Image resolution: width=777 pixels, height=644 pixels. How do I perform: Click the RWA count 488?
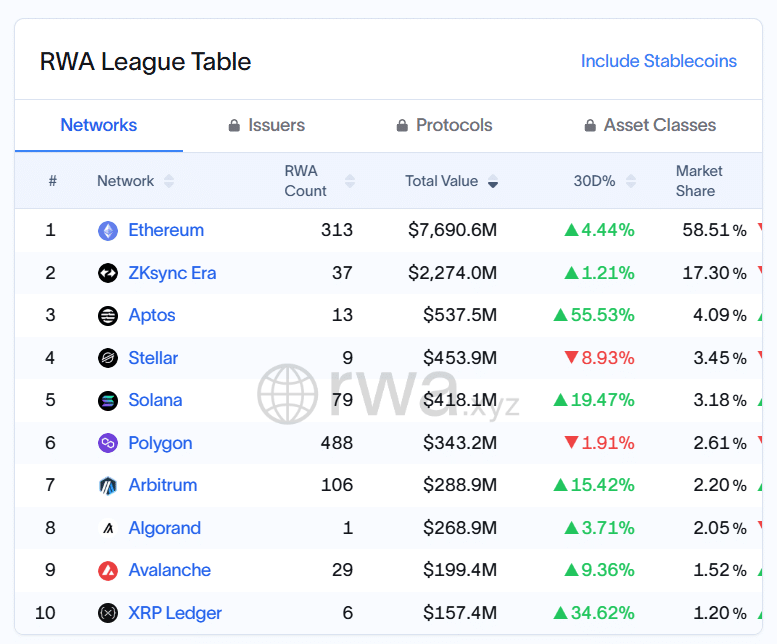coord(337,443)
